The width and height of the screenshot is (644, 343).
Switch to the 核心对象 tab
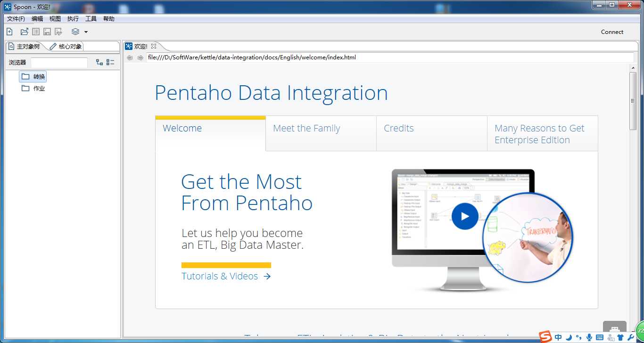[66, 46]
